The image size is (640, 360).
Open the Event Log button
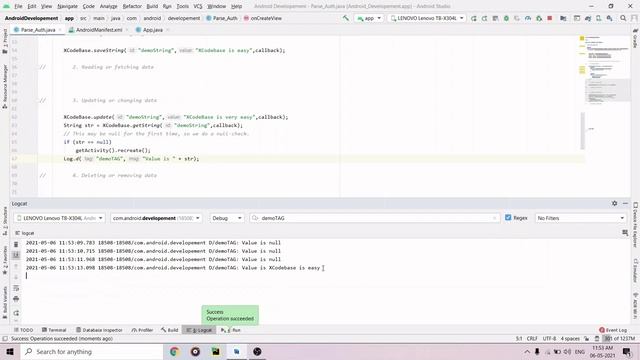click(x=613, y=330)
